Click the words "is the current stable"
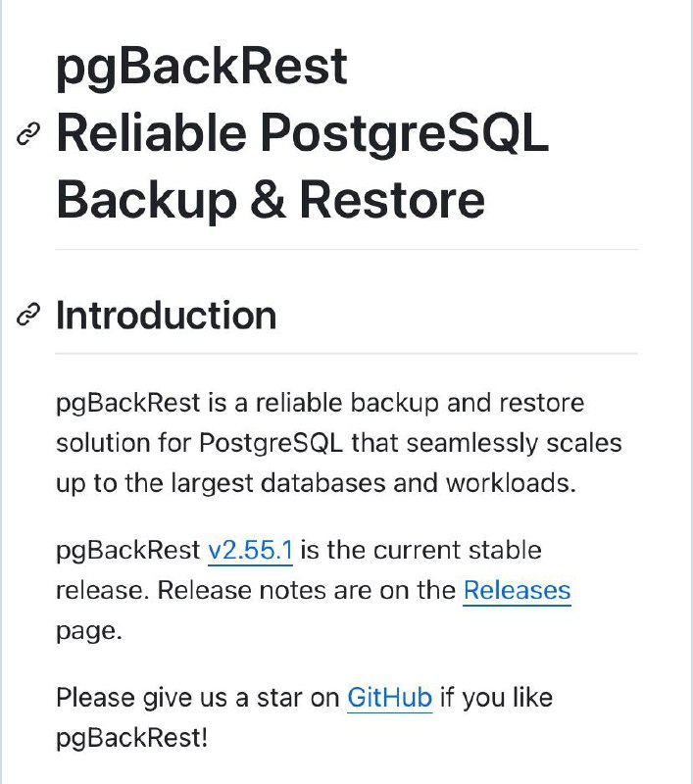Image resolution: width=693 pixels, height=784 pixels. [421, 551]
